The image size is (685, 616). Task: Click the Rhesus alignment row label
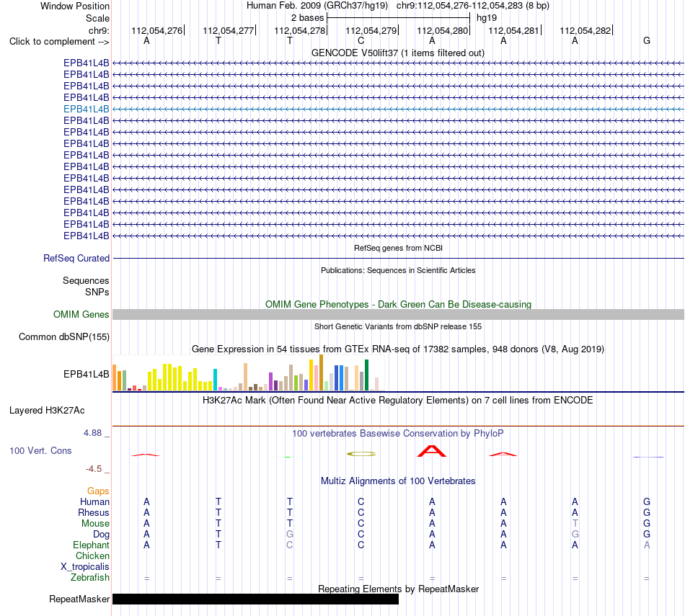point(94,512)
